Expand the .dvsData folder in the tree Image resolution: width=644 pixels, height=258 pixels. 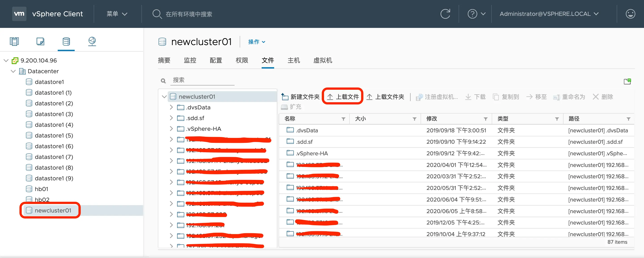click(x=171, y=107)
